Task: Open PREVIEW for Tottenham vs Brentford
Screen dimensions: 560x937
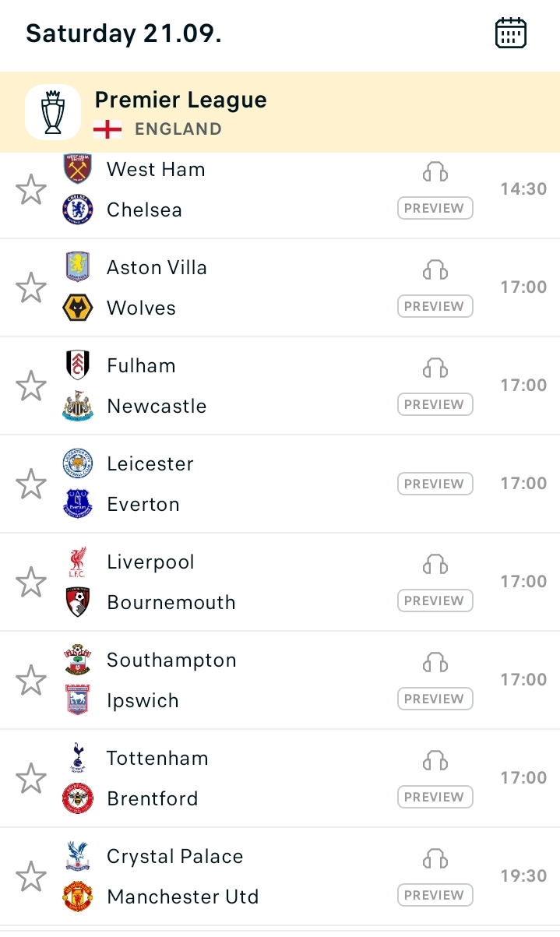Action: (x=435, y=797)
